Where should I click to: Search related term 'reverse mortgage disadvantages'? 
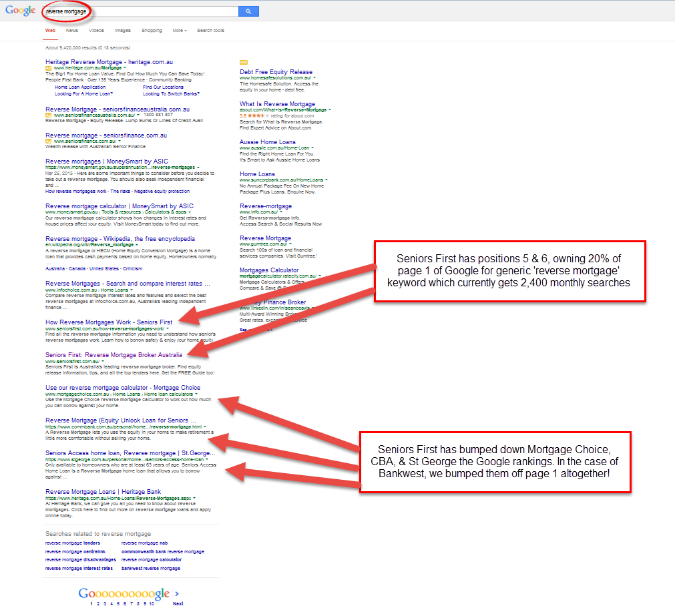coord(81,560)
